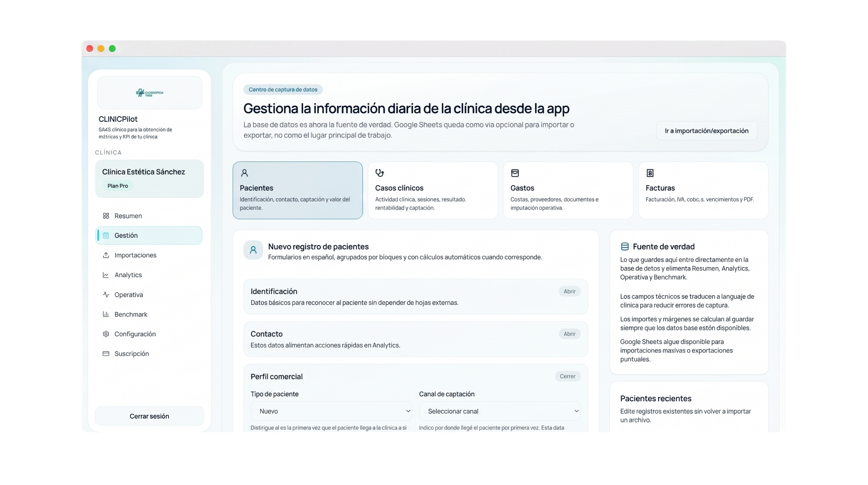Click the red close window button
868x485 pixels.
(90, 48)
